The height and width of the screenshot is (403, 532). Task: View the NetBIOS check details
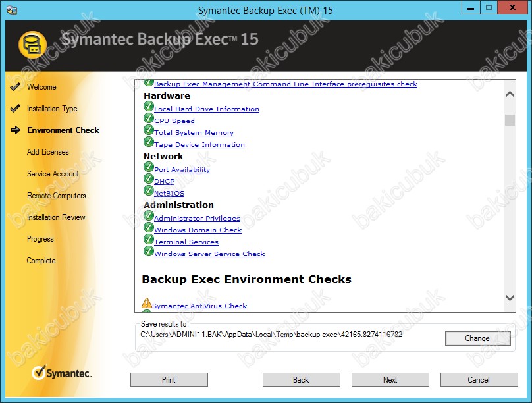(x=169, y=193)
